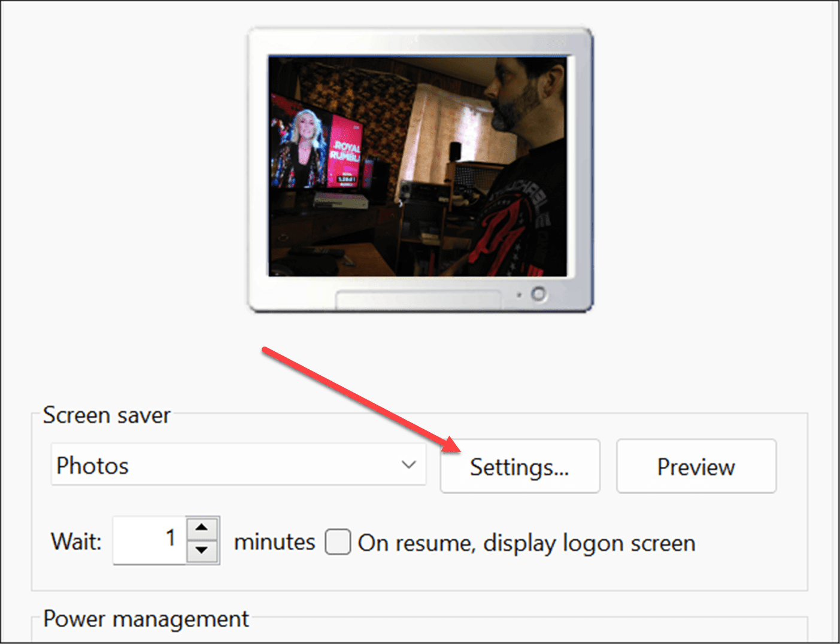
Task: Click the Wait minutes input field
Action: pyautogui.click(x=150, y=540)
